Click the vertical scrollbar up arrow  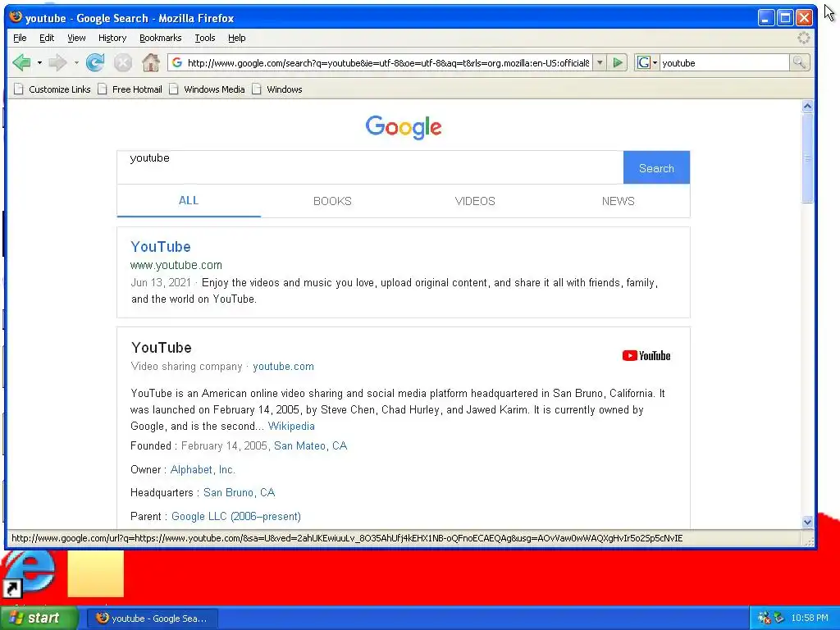(807, 106)
